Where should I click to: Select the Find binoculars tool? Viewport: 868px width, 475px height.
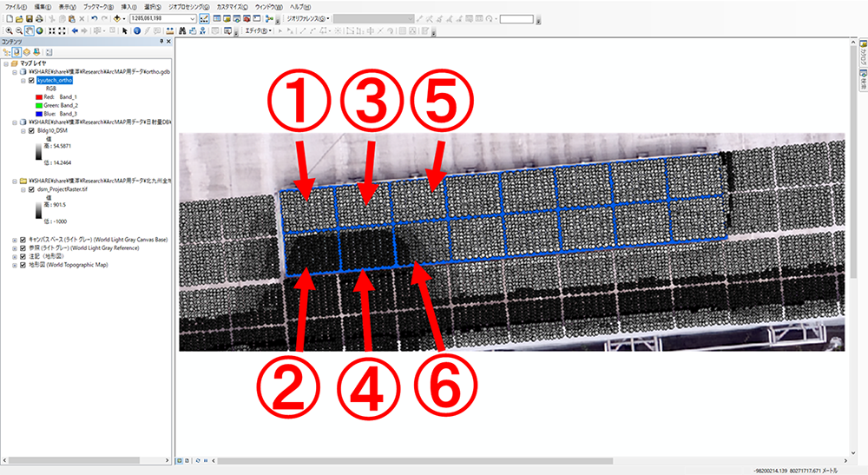(182, 30)
